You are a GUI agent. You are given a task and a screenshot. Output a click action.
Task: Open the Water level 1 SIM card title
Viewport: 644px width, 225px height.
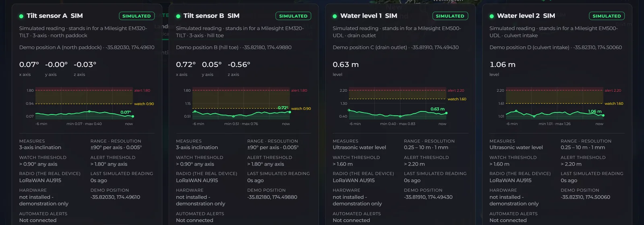point(369,16)
